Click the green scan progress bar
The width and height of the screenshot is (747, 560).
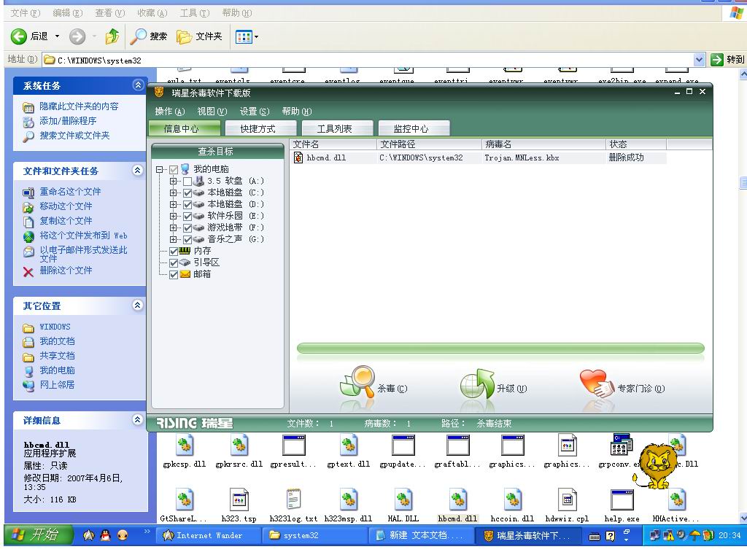pos(500,348)
